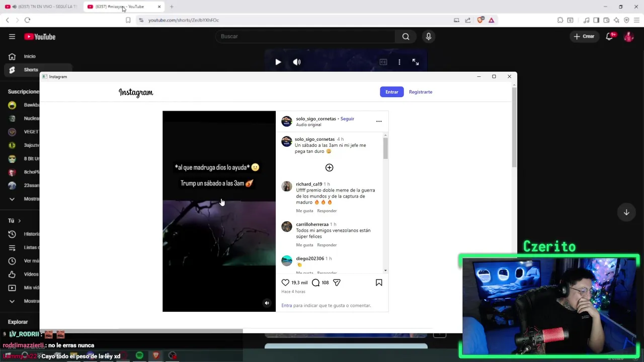Image resolution: width=644 pixels, height=362 pixels.
Task: Open the browser hamburger menu
Action: [x=636, y=20]
